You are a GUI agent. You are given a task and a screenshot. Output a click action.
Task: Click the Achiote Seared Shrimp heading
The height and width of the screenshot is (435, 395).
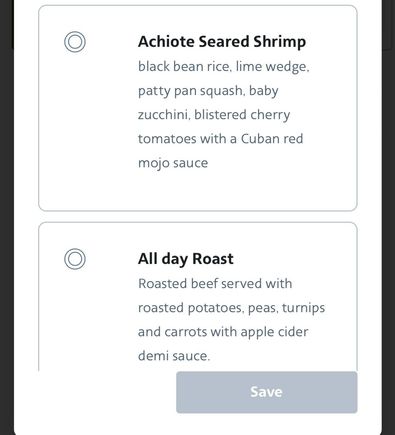pyautogui.click(x=222, y=42)
